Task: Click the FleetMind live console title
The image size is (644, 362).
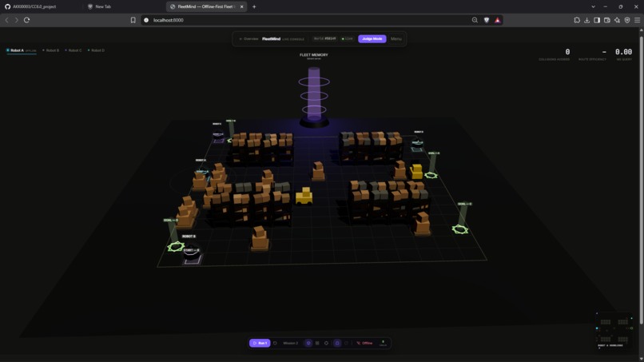Action: coord(283,39)
